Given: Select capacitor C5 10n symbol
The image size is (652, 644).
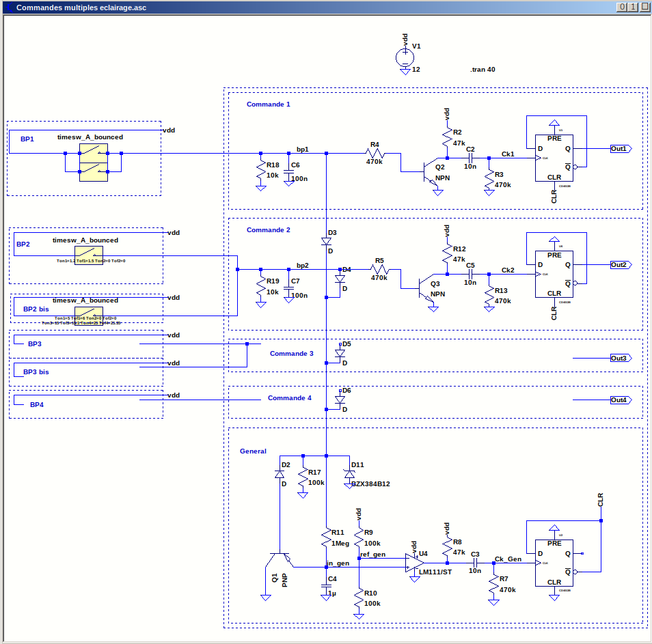Looking at the screenshot, I should coord(470,275).
